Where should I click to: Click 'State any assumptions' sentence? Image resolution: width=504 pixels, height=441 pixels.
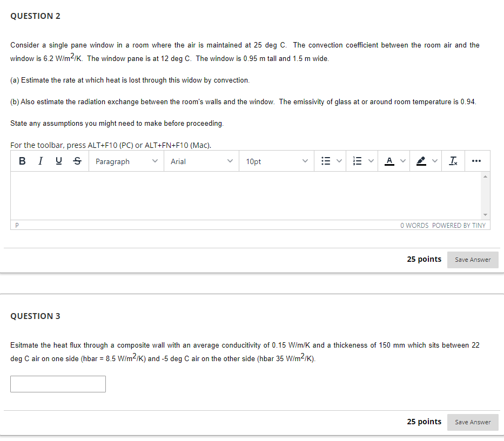click(117, 123)
